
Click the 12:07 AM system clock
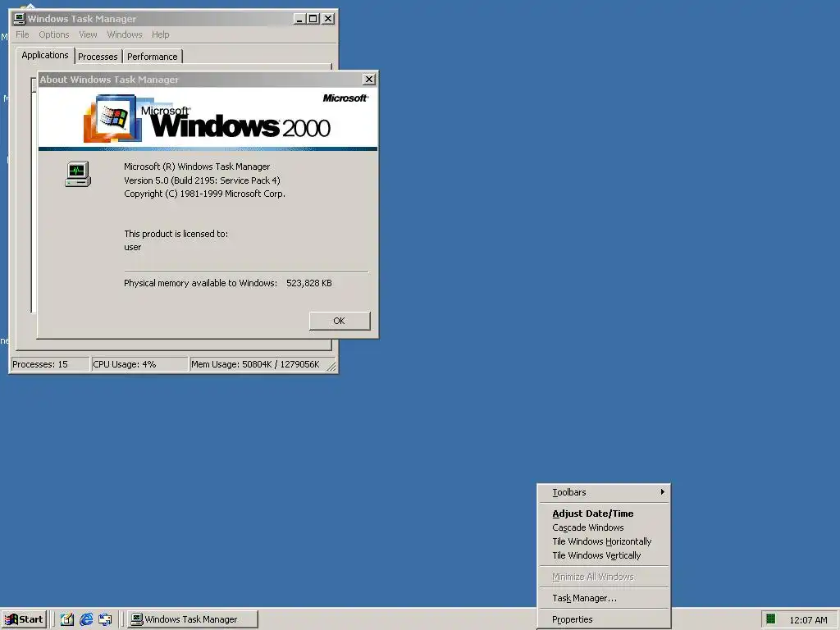point(808,620)
